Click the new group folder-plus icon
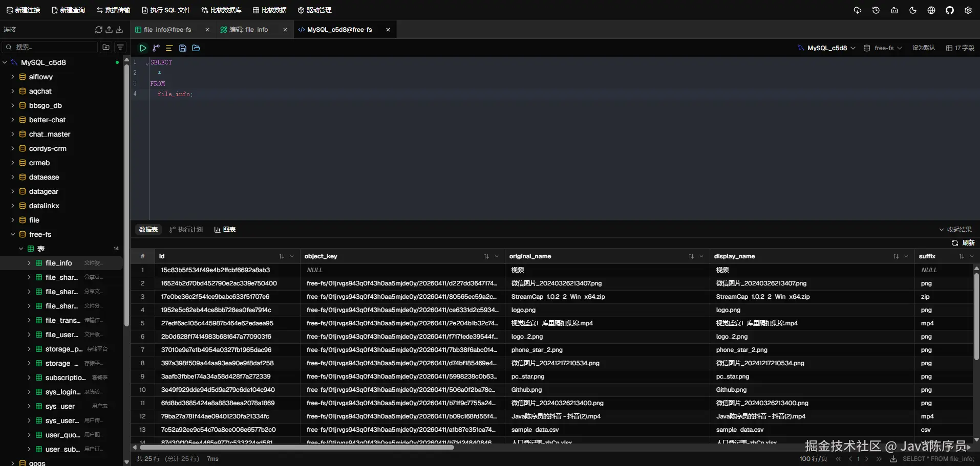Image resolution: width=980 pixels, height=466 pixels. (106, 47)
